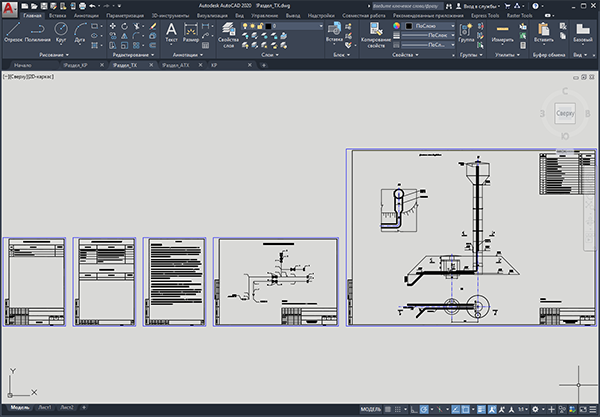Click the color wheel object color icon
This screenshot has width=600, height=417.
[396, 26]
